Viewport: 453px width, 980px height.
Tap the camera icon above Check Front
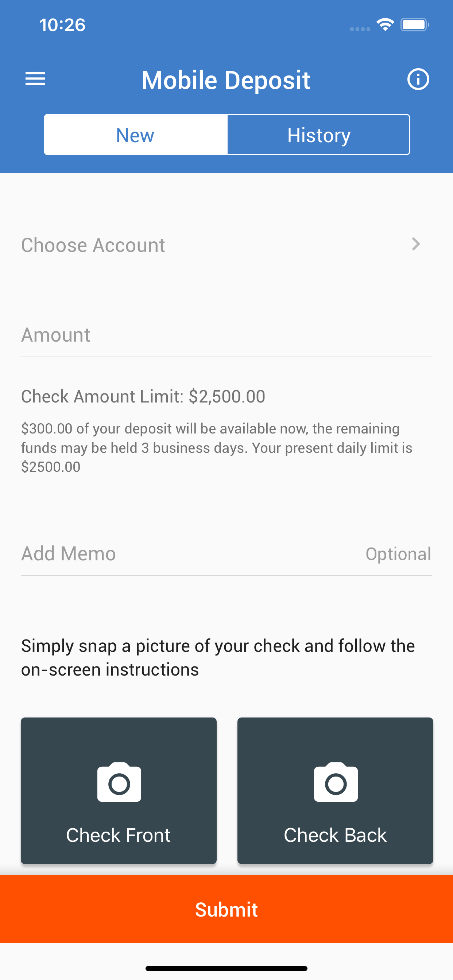point(119,782)
